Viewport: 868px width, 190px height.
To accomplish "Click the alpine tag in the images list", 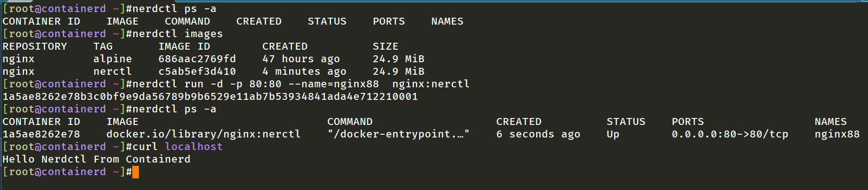I will [x=112, y=59].
